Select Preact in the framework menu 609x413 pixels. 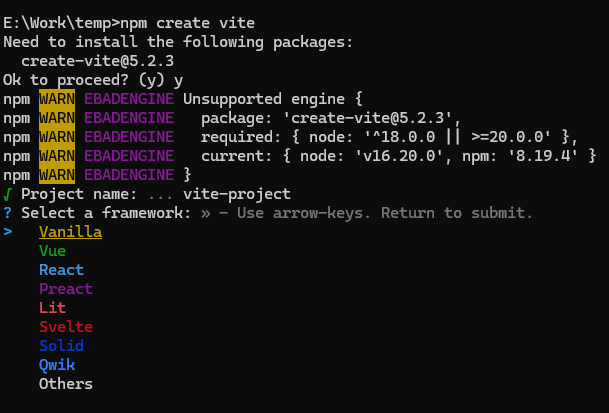pos(65,289)
